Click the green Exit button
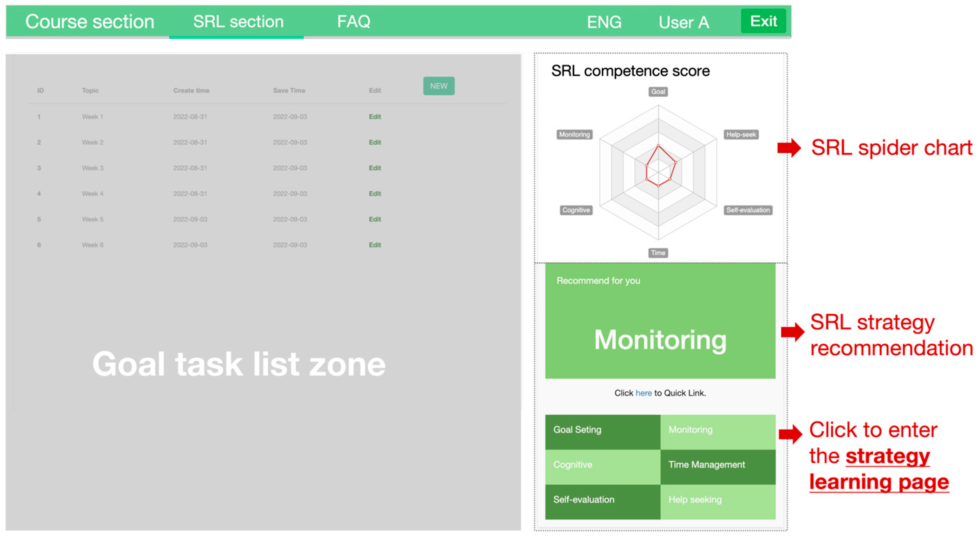Image resolution: width=980 pixels, height=536 pixels. pos(763,21)
